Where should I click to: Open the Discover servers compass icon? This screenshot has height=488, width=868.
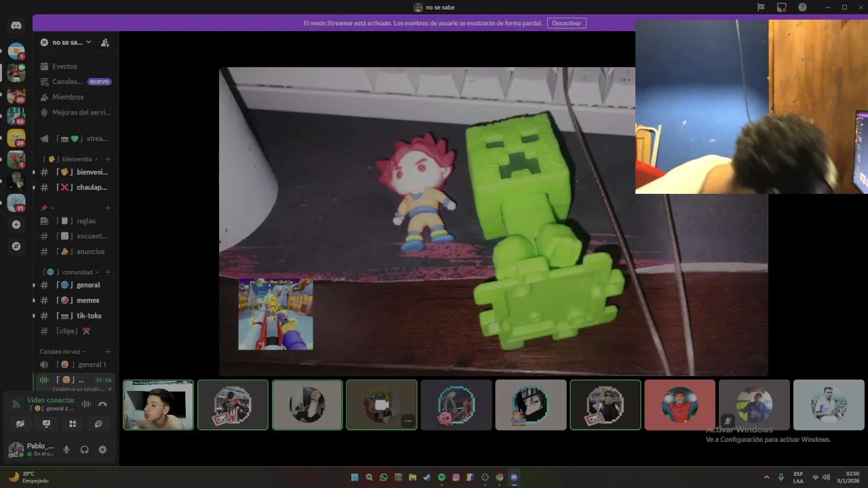tap(16, 246)
